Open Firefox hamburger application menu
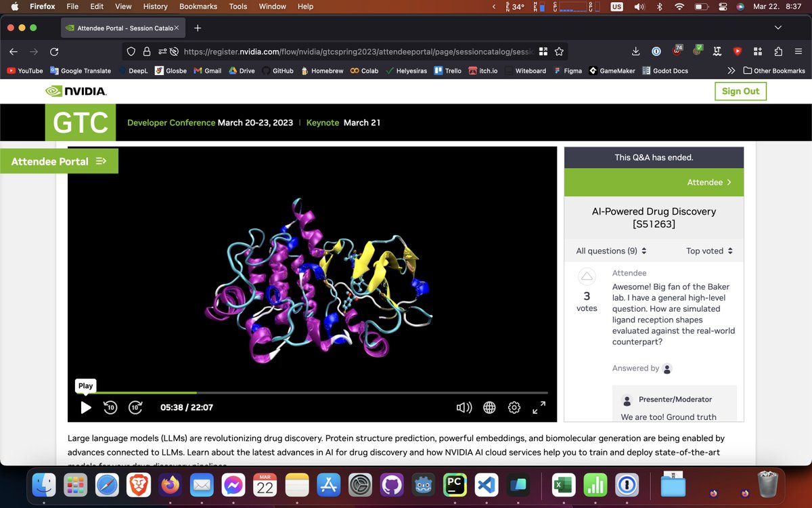Screen dimensions: 812x508 point(798,51)
